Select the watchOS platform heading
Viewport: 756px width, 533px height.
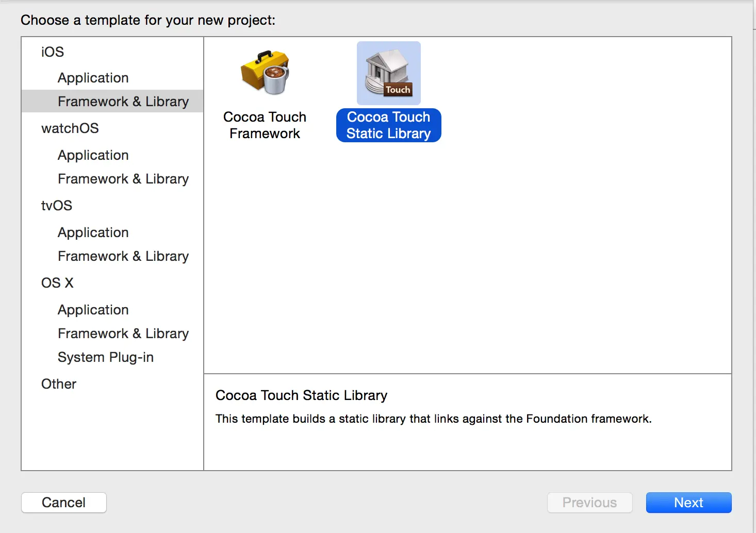click(70, 128)
